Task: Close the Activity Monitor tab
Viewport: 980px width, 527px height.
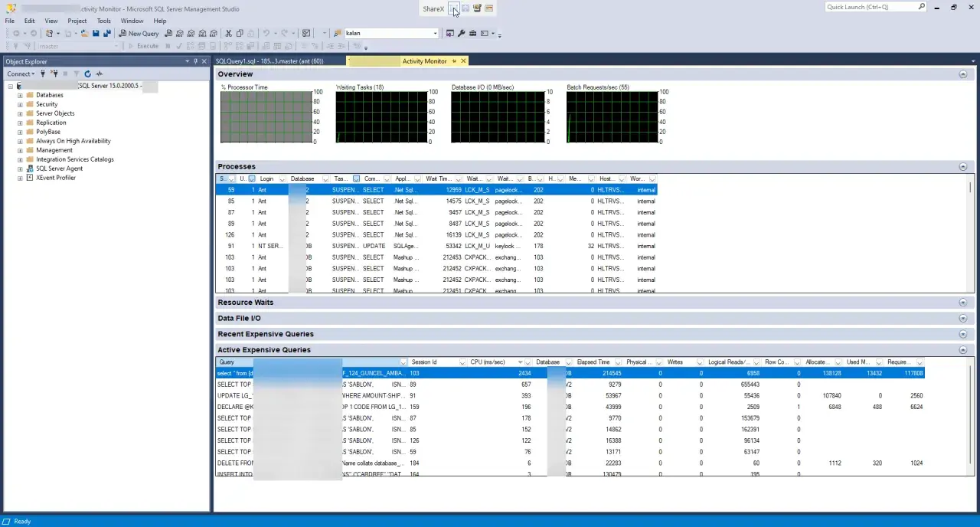Action: [463, 61]
